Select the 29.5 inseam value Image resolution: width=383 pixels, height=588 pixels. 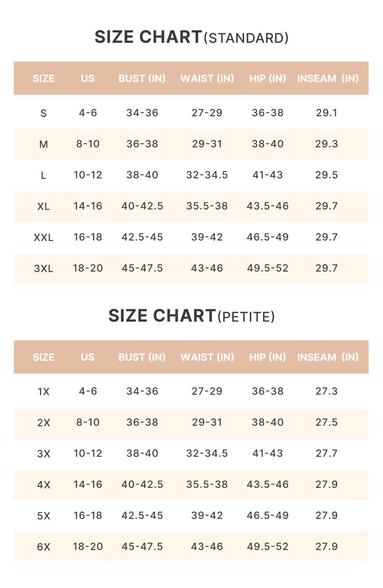pyautogui.click(x=327, y=175)
